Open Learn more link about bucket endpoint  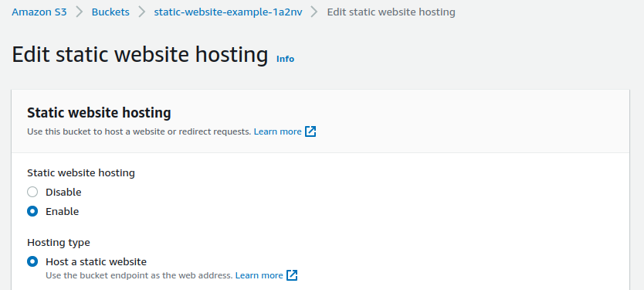[x=259, y=275]
